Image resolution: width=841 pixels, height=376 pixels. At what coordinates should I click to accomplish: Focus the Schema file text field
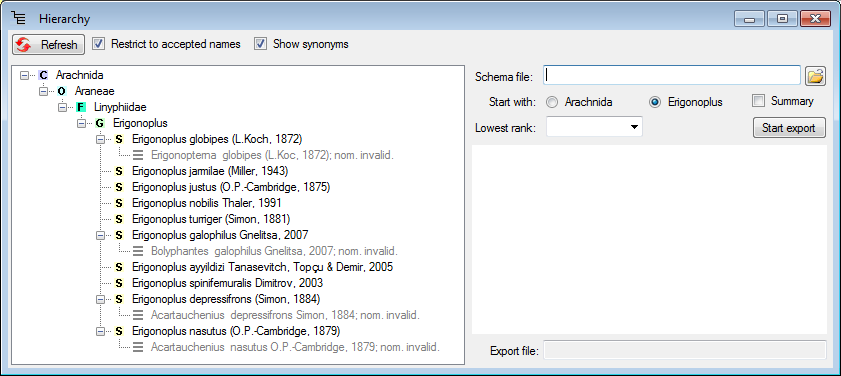(672, 76)
